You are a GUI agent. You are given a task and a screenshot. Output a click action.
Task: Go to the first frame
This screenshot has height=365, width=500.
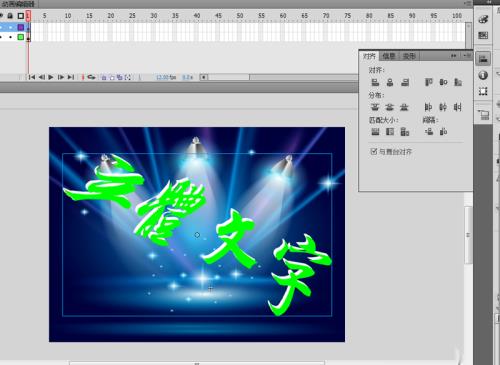pyautogui.click(x=32, y=77)
